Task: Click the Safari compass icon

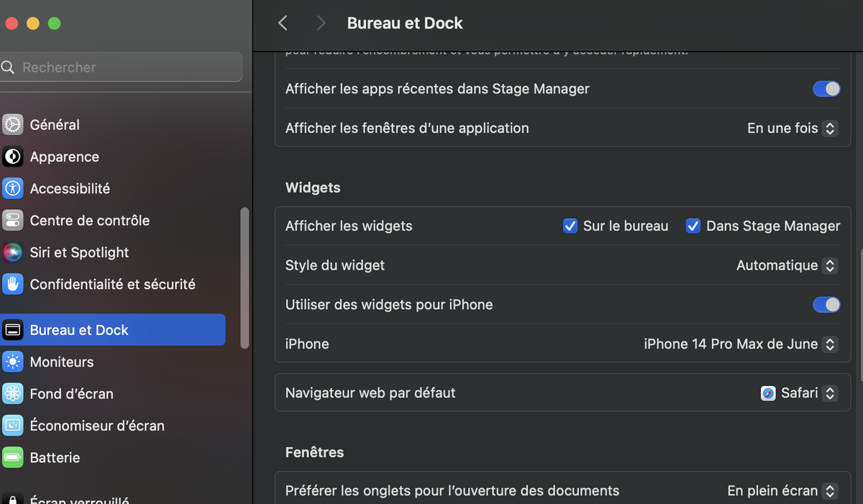Action: coord(769,393)
